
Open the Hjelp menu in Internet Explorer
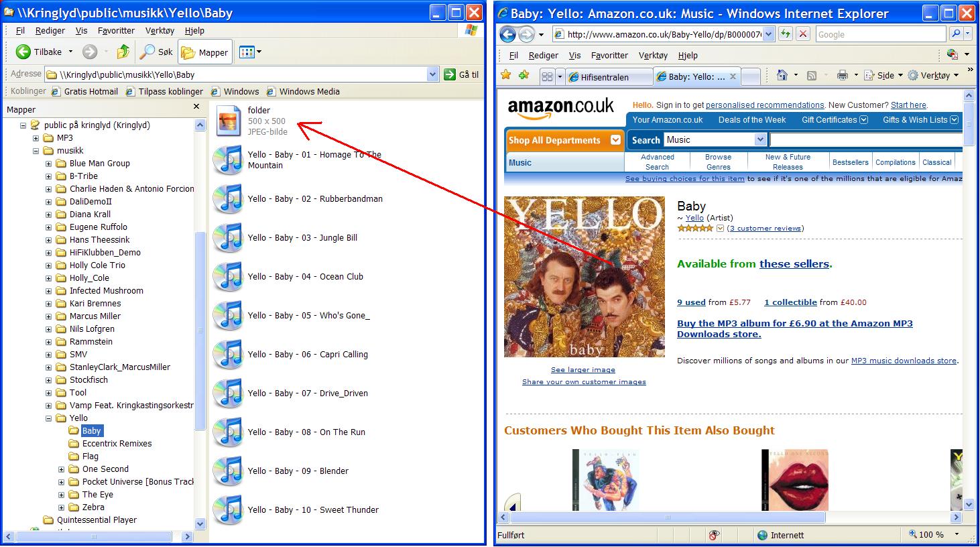(x=688, y=56)
